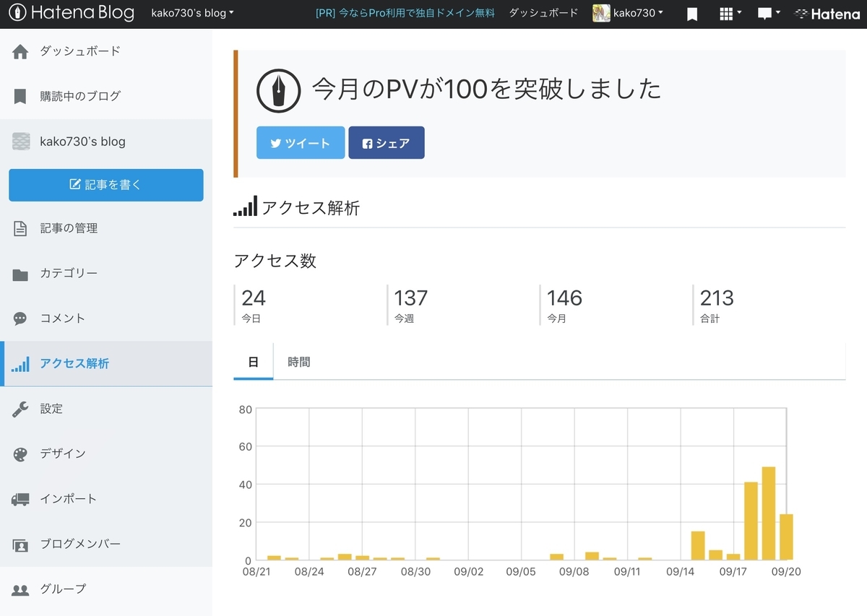
Task: Click the document icon beside 記事の管理
Action: (x=20, y=228)
